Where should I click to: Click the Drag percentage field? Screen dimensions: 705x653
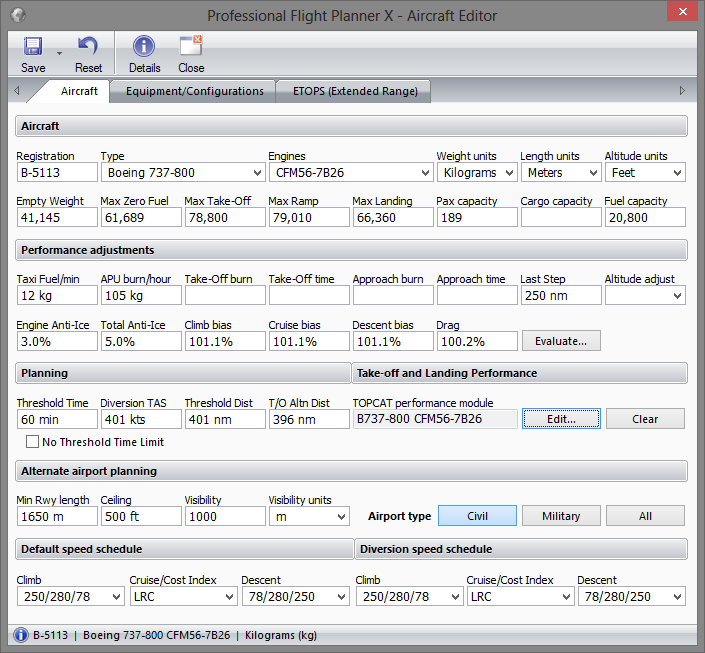[477, 341]
